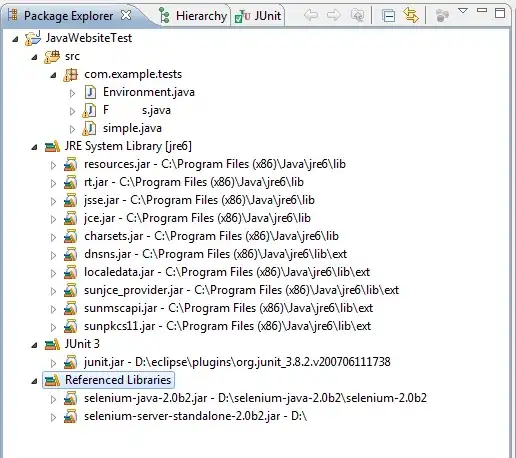Select 'Referenced Libraries' label
The image size is (516, 458).
pos(118,380)
